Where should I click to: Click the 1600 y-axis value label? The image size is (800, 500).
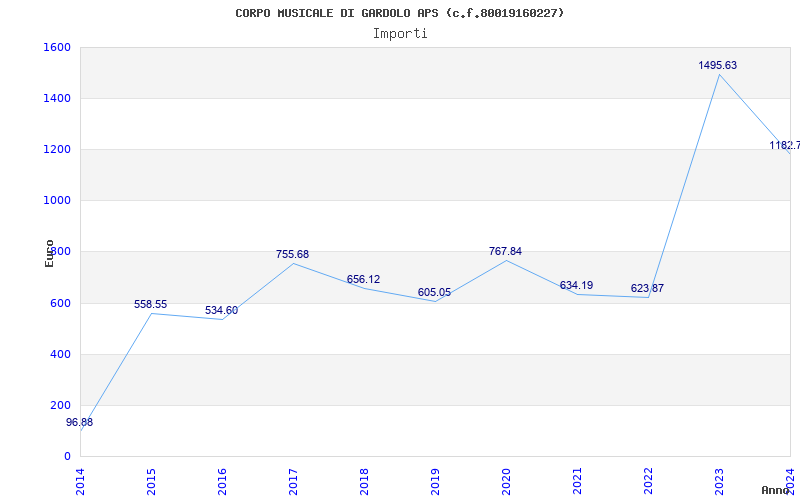tap(57, 47)
